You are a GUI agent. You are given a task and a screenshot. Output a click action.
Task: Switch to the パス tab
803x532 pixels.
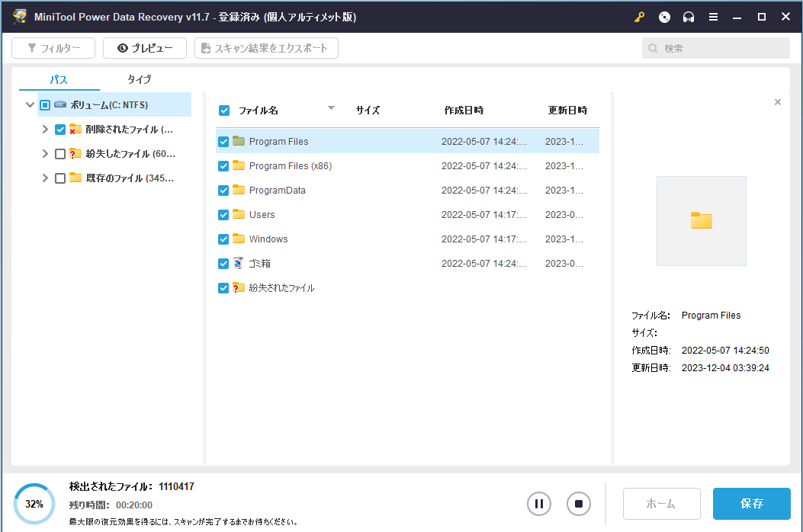(x=59, y=79)
